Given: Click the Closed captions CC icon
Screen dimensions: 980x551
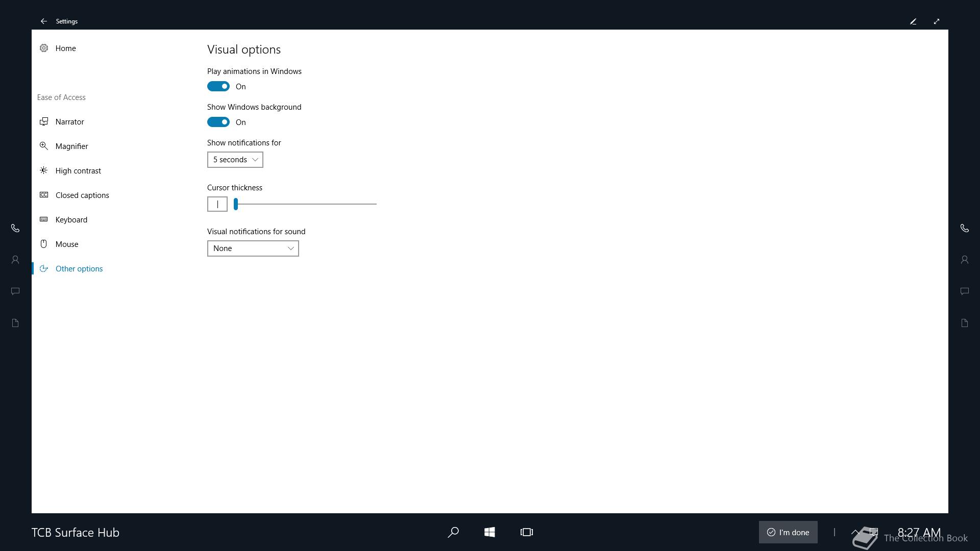Looking at the screenshot, I should (44, 195).
